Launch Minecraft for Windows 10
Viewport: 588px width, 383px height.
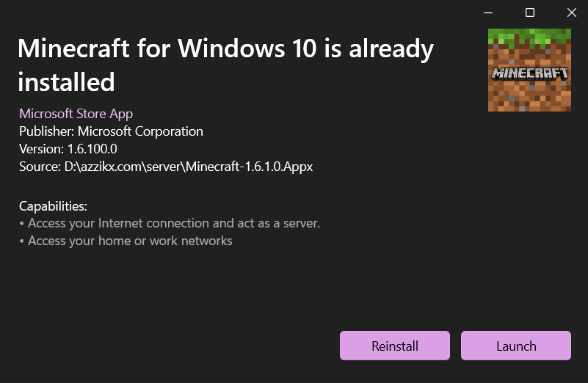click(516, 346)
